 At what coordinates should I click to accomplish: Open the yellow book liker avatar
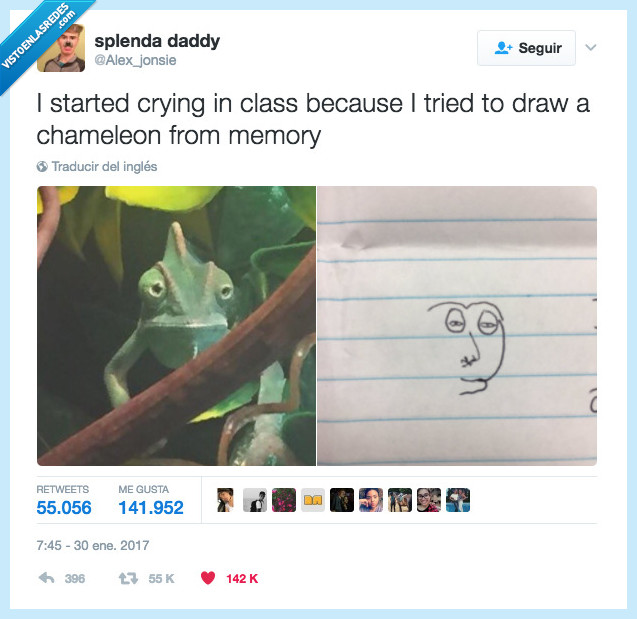tap(313, 500)
